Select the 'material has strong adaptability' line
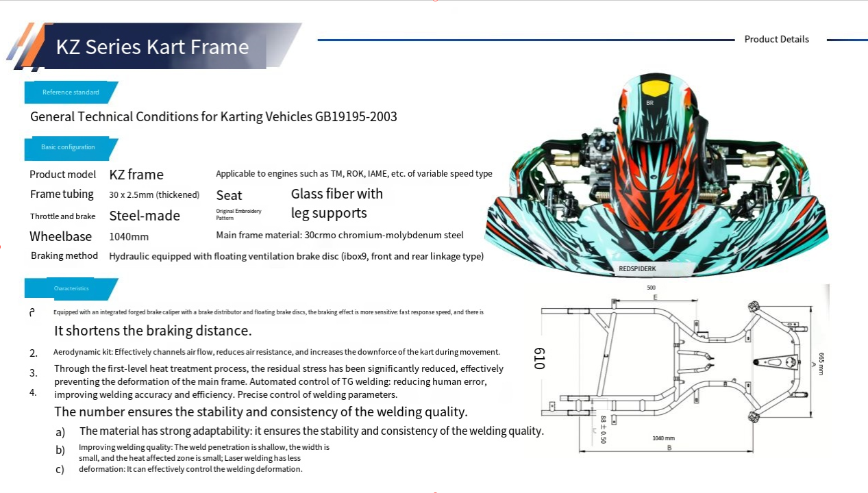This screenshot has width=868, height=493. point(312,431)
